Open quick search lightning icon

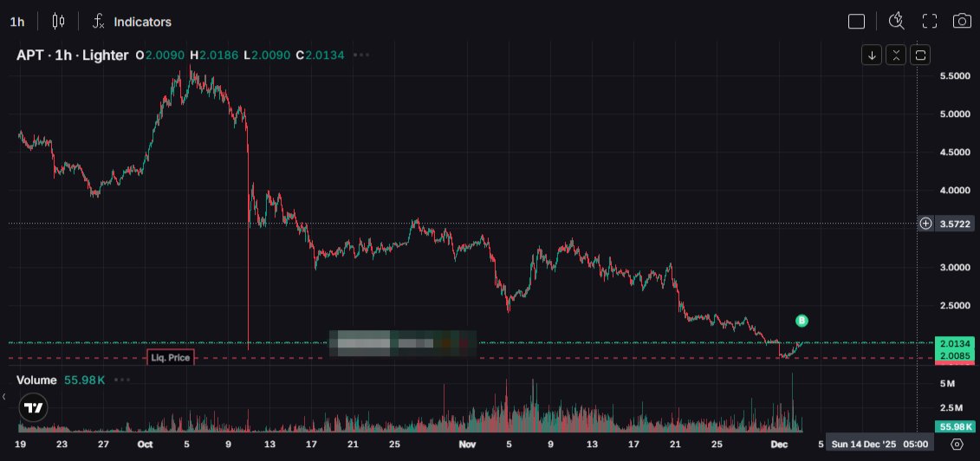click(896, 22)
